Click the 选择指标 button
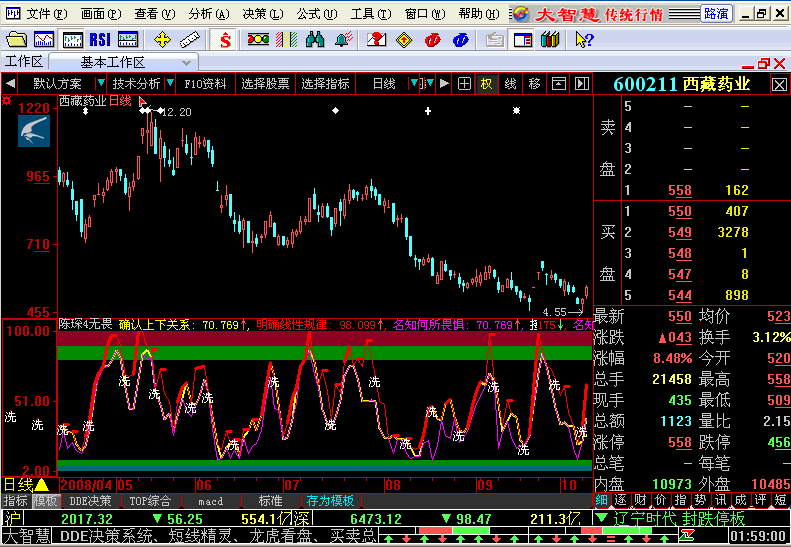 coord(325,83)
